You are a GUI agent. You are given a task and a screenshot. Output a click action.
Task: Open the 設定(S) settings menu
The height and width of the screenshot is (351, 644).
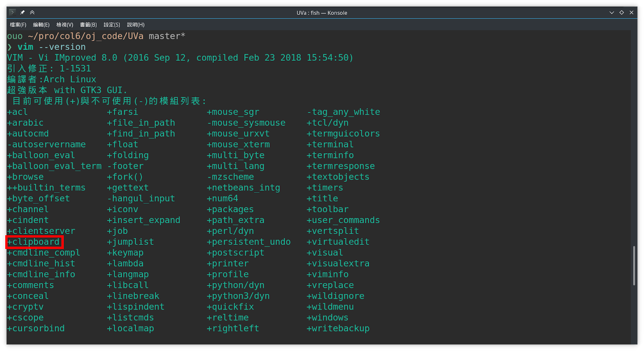coord(112,25)
